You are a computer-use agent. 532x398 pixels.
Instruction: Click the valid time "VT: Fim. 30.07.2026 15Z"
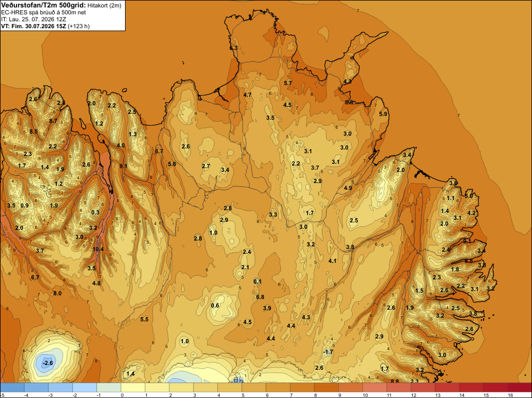click(34, 26)
